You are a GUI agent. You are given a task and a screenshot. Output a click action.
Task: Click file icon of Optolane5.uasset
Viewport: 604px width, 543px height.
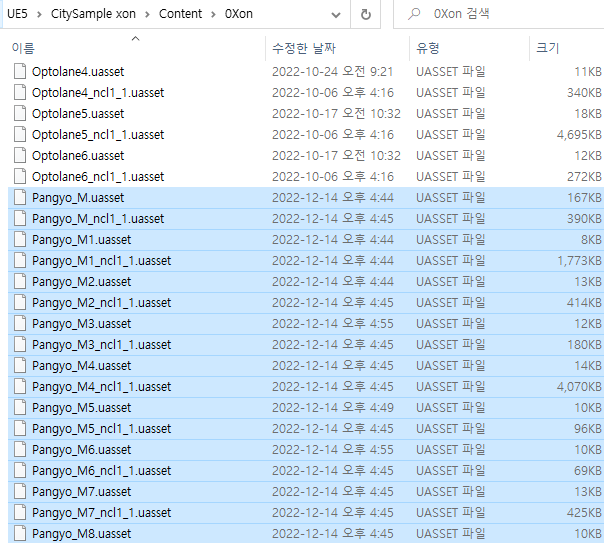pos(20,114)
